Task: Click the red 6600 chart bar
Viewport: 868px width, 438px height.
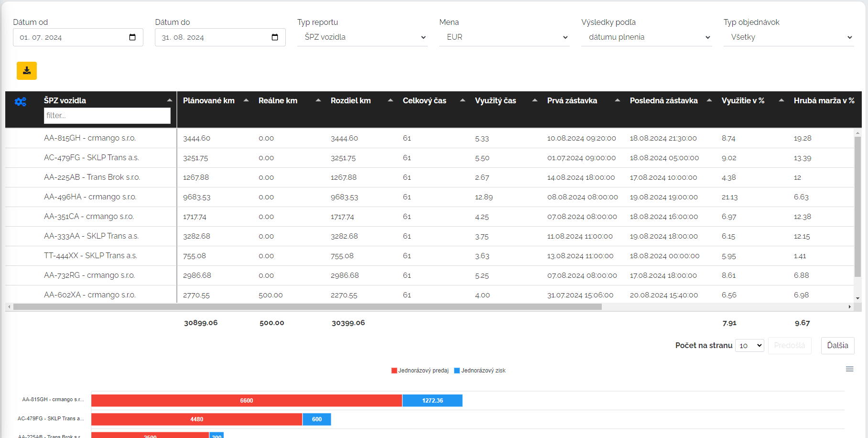Action: tap(247, 401)
